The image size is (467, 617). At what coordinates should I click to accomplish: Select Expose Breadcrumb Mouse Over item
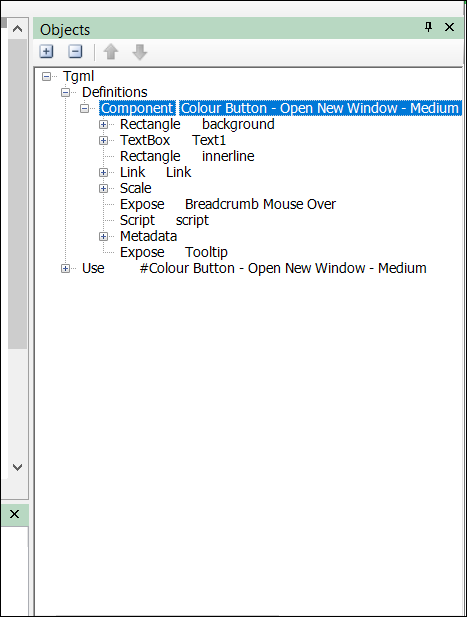228,204
